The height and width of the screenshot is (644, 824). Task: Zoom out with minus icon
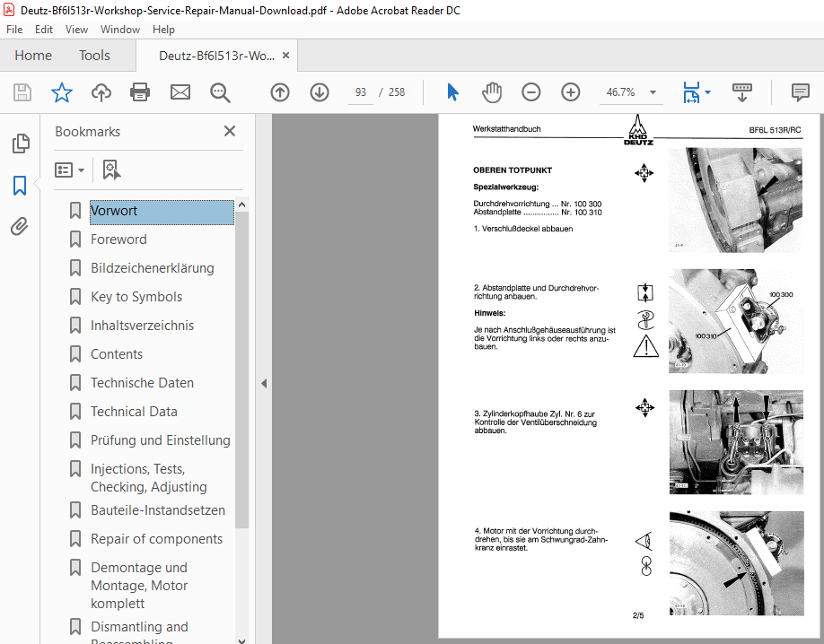tap(531, 92)
